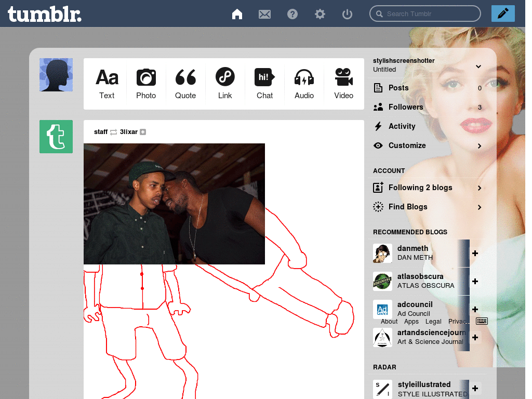Click the tumblr logo
532x399 pixels.
(45, 14)
